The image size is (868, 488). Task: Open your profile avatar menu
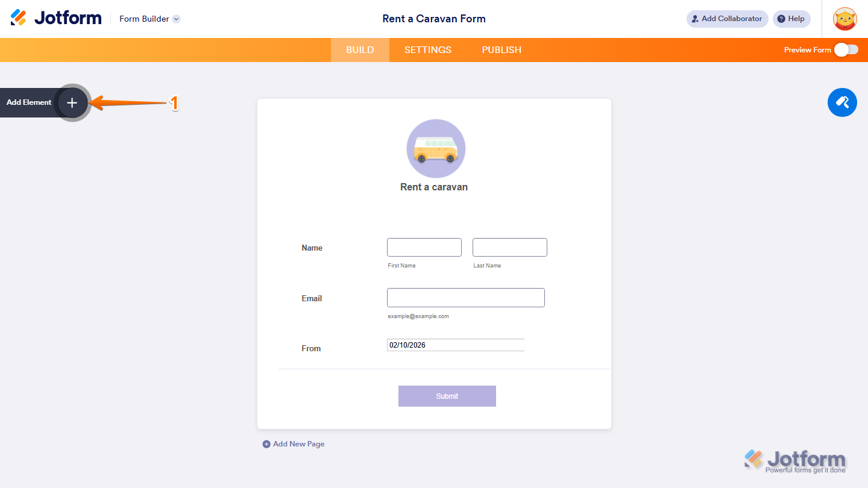(845, 19)
